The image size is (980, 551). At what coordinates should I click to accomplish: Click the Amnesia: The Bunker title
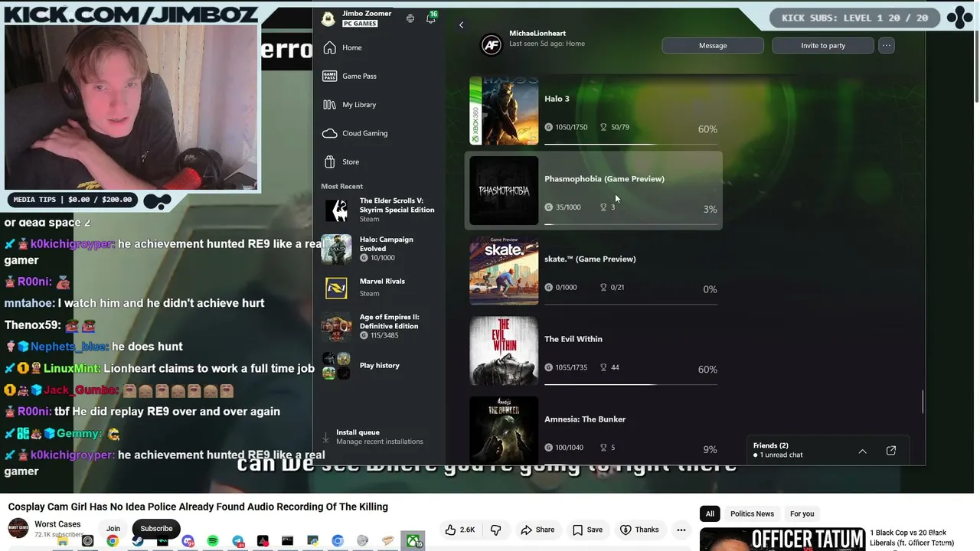[x=585, y=419]
